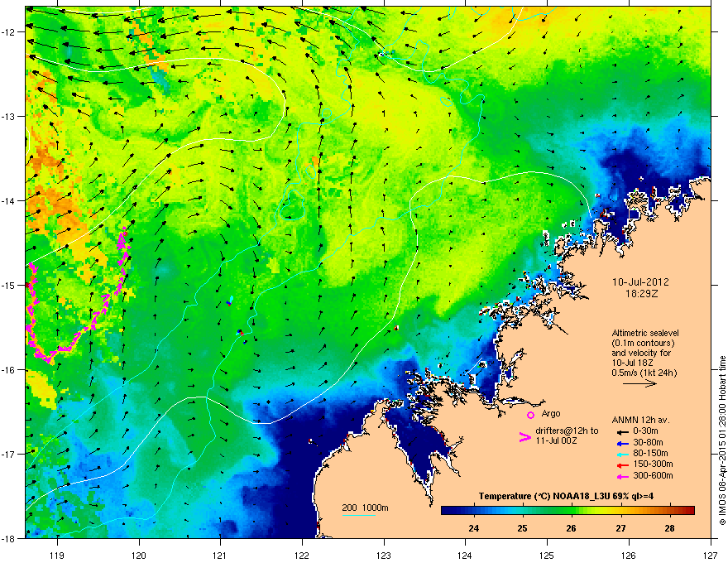Click colorbar tick label 27
728x563 pixels.
coord(620,528)
